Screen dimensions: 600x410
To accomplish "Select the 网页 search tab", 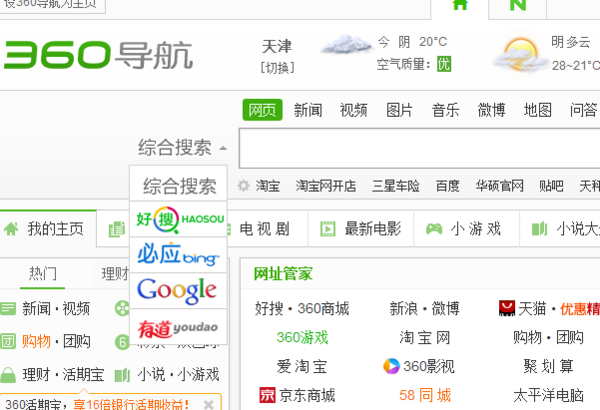I will pyautogui.click(x=262, y=110).
